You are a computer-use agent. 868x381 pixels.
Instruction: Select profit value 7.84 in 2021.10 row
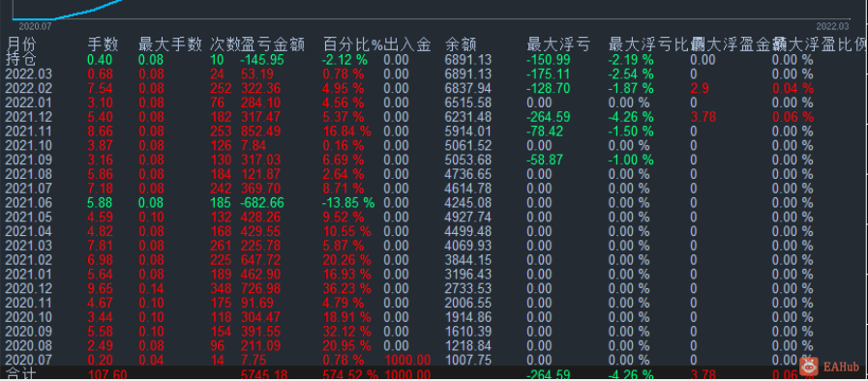point(254,146)
